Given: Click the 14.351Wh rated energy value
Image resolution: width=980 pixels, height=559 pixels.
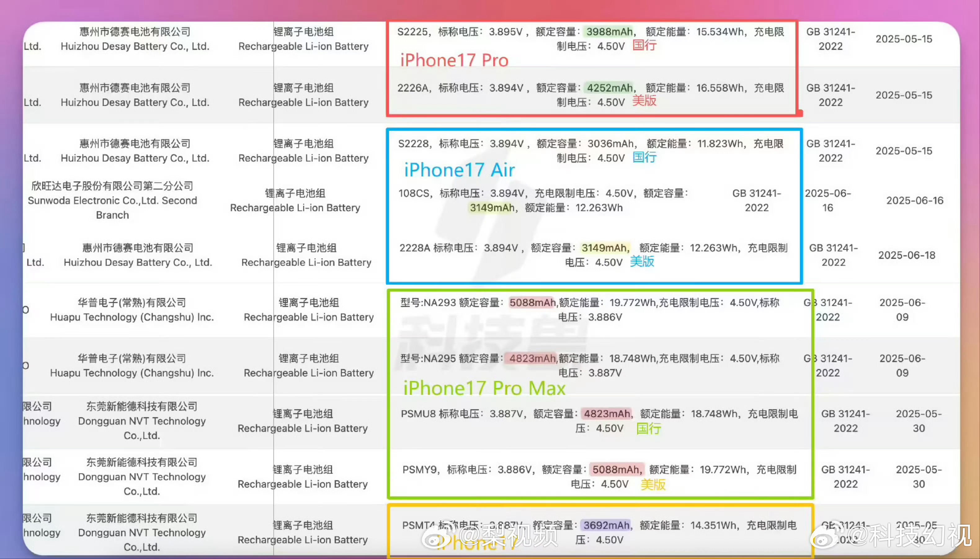Looking at the screenshot, I should click(x=714, y=525).
